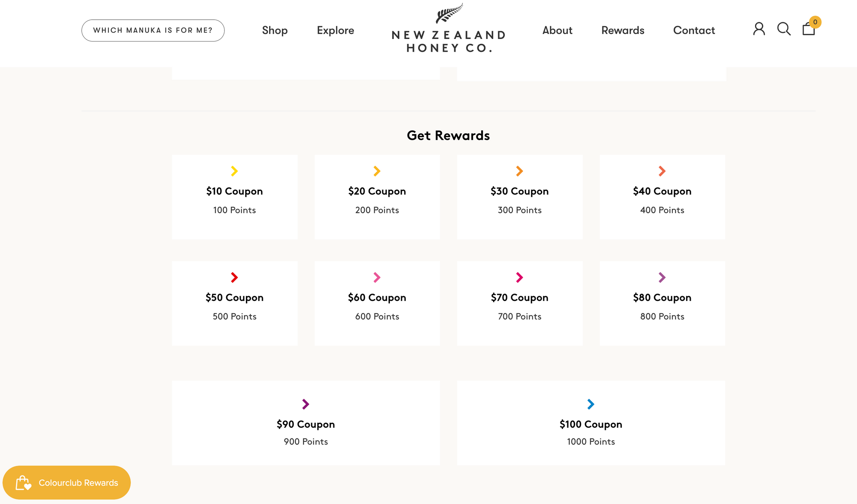Click the $100 Coupon reward arrow icon
The image size is (857, 504).
pyautogui.click(x=591, y=404)
